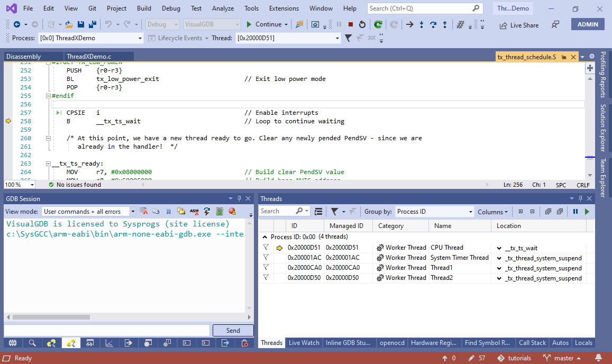Copy GDB Session contents icon
Viewport: 612px width, 364px height.
156,211
